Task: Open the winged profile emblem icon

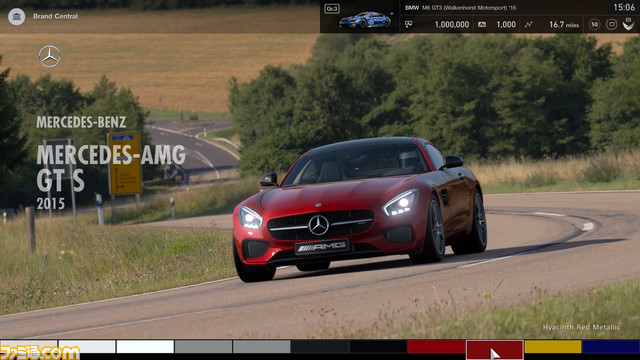Action: [629, 24]
